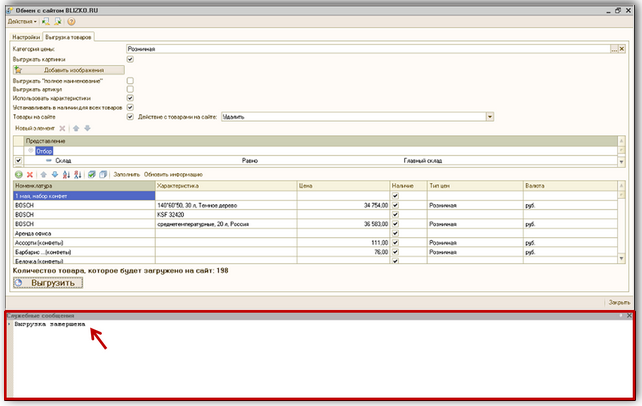Move filter element down with the arrow by Новый элемент
Screen dimensions: 642x406
coord(87,129)
